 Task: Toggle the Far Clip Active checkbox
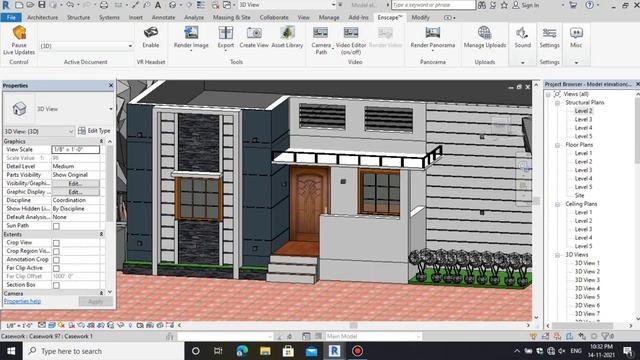(56, 268)
